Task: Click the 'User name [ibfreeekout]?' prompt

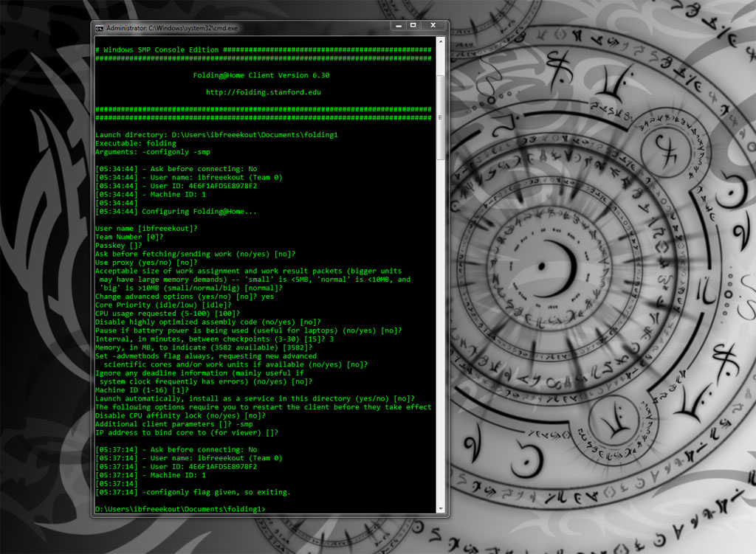Action: pos(147,229)
